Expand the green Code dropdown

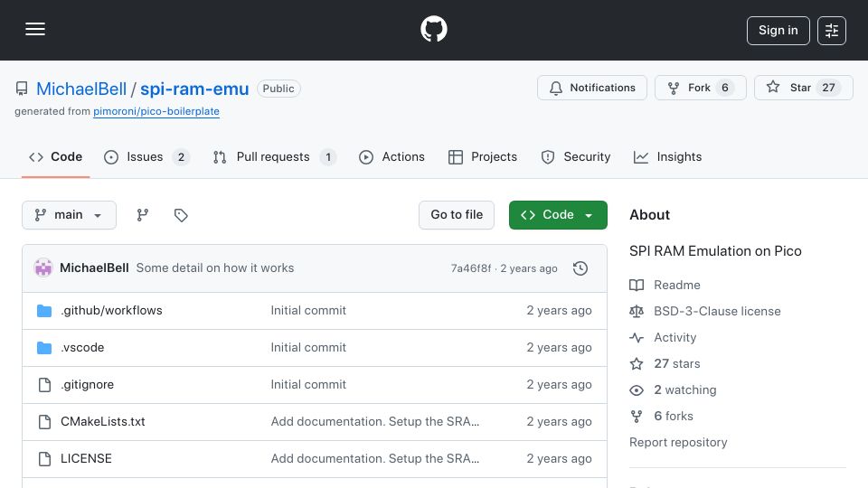(x=558, y=215)
